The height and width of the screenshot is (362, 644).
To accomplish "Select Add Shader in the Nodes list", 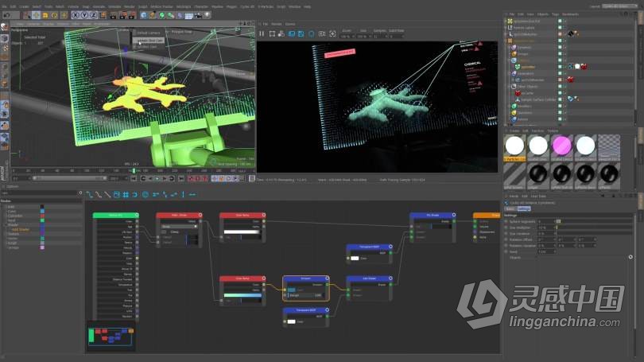I will pos(21,229).
